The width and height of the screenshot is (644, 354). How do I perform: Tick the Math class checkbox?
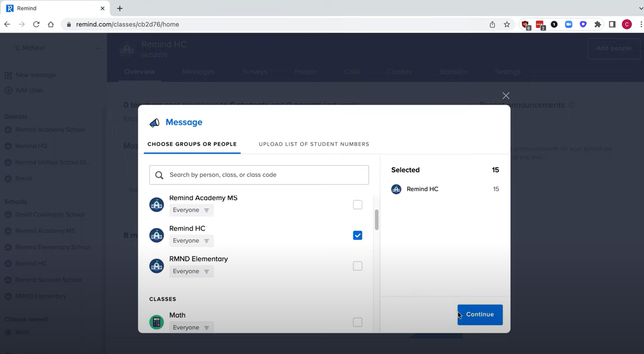click(x=357, y=322)
